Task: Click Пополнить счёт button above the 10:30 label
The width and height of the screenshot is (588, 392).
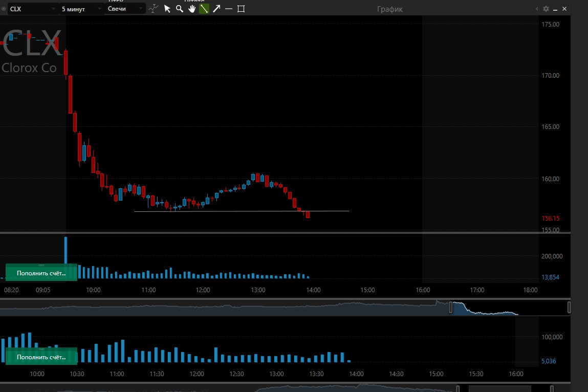Action: [x=41, y=357]
